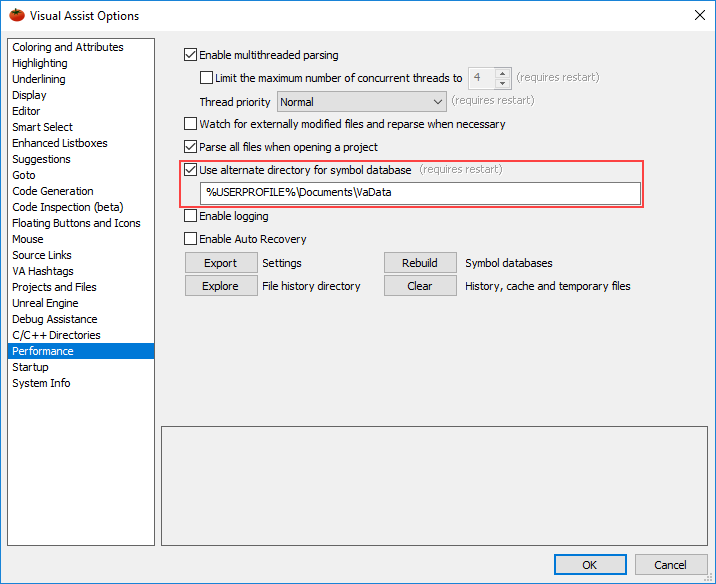Screen dimensions: 716x584
Task: Uncheck Parse all files when opening a project
Action: pos(192,147)
